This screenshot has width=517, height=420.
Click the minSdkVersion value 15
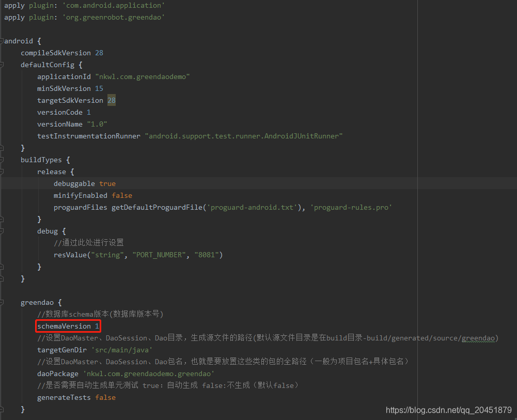99,88
